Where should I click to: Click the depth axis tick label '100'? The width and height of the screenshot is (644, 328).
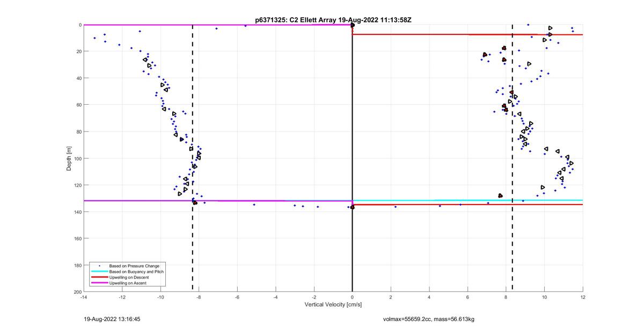[77, 158]
